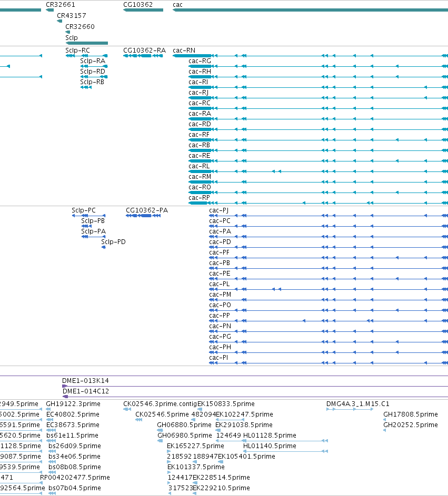Select the cac-RH transcript
This screenshot has height=496, width=448.
pos(318,77)
